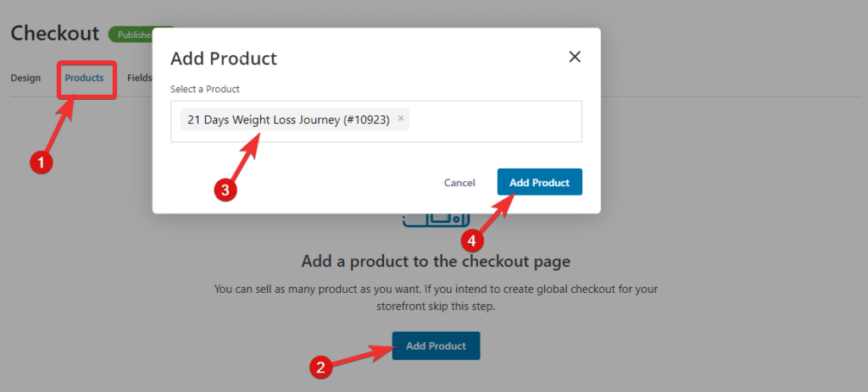This screenshot has width=868, height=392.
Task: Confirm with the dialog's blue Add Product button
Action: click(x=539, y=183)
